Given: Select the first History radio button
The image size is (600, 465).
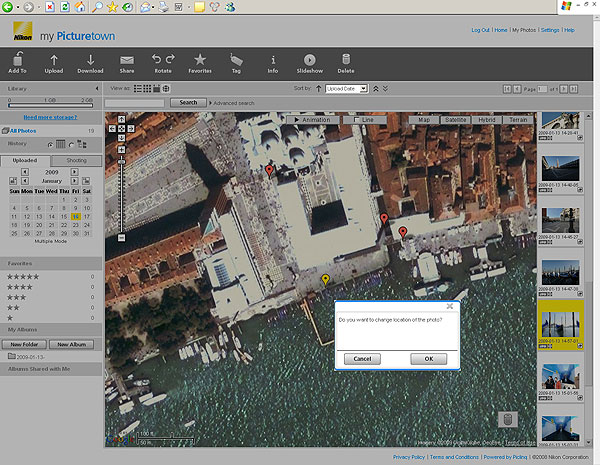Looking at the screenshot, I should pyautogui.click(x=50, y=145).
